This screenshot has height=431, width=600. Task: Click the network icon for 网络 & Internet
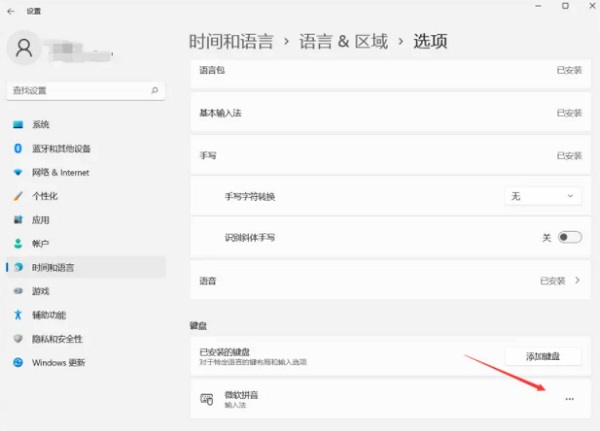pyautogui.click(x=18, y=172)
